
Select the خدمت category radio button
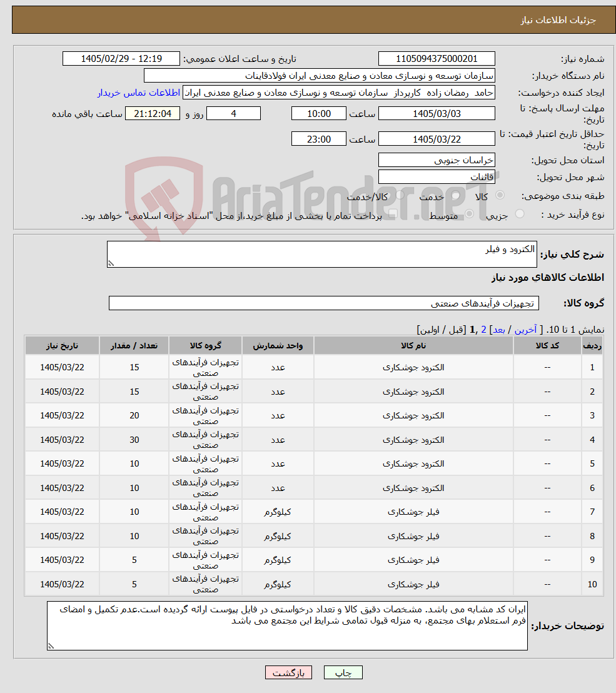click(456, 195)
